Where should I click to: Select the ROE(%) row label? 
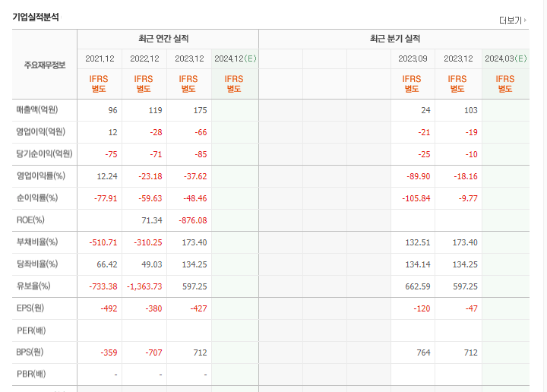[31, 220]
